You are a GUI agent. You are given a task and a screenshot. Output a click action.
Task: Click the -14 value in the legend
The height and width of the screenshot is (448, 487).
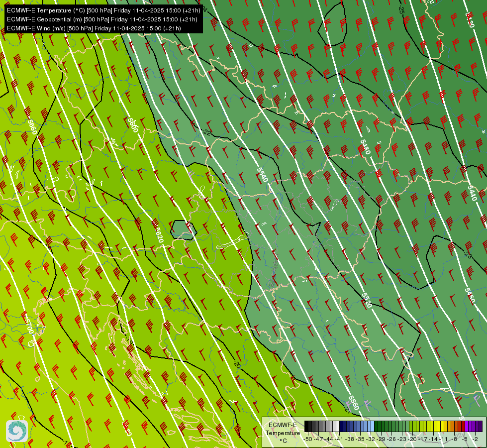433,439
